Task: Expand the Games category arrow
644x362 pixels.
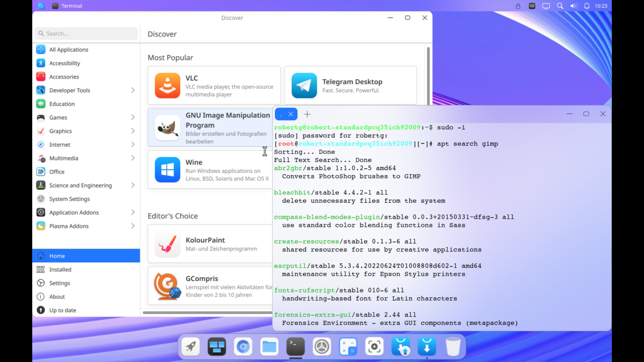Action: (x=133, y=117)
